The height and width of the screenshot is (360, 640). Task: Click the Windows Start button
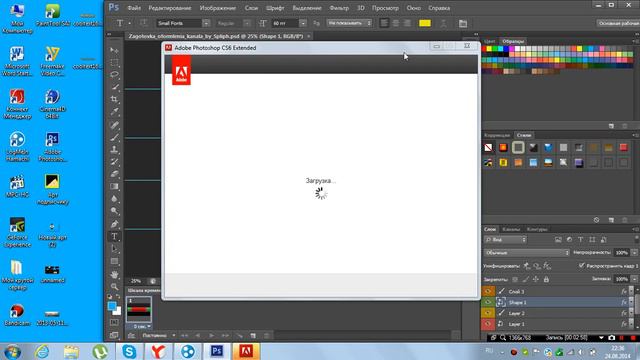pos(12,351)
